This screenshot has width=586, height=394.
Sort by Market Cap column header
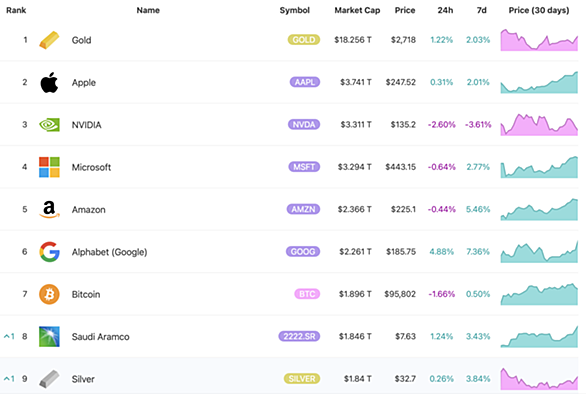pyautogui.click(x=357, y=10)
